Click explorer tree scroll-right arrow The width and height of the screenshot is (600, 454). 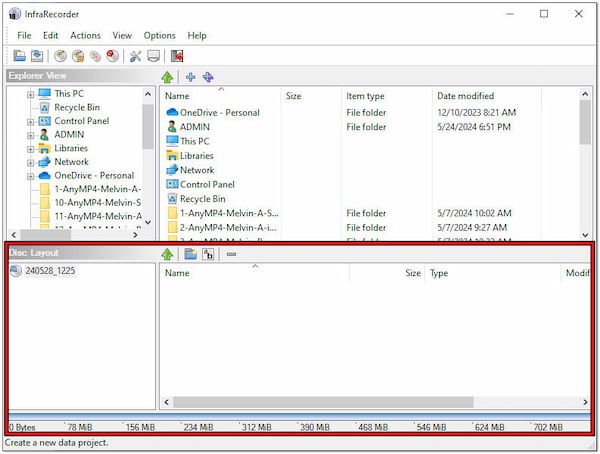tap(135, 235)
